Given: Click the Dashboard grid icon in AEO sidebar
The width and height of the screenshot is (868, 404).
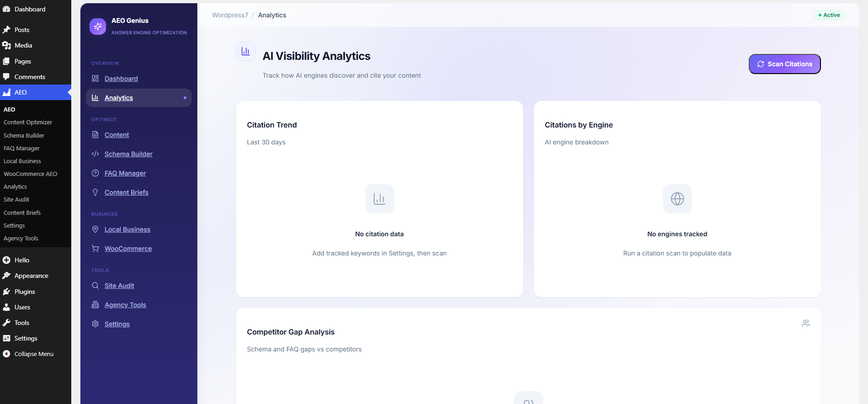Looking at the screenshot, I should click(x=95, y=79).
